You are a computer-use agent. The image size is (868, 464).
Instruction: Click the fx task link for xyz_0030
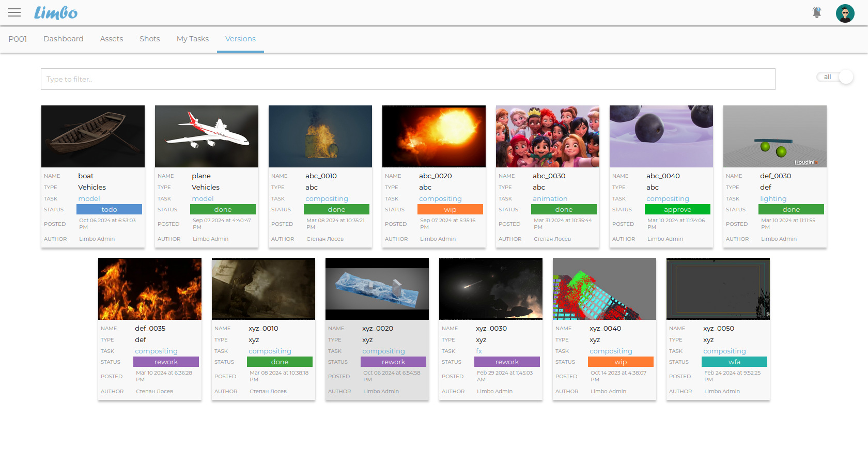pyautogui.click(x=479, y=351)
